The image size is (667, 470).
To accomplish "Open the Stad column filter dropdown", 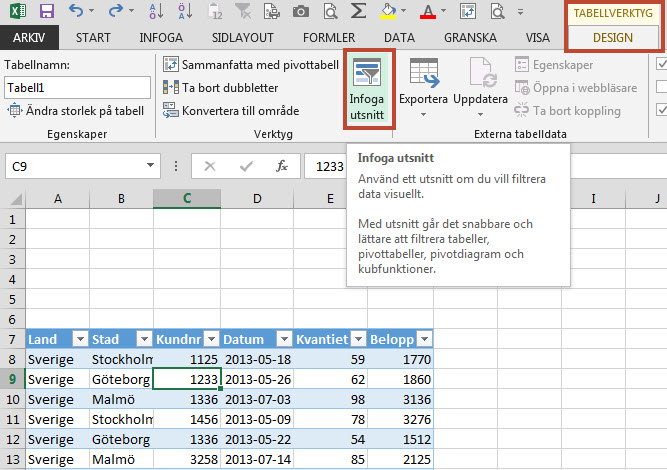I will point(144,339).
